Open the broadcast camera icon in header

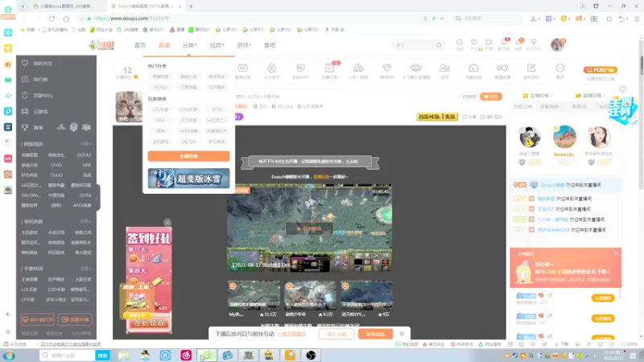tap(489, 44)
